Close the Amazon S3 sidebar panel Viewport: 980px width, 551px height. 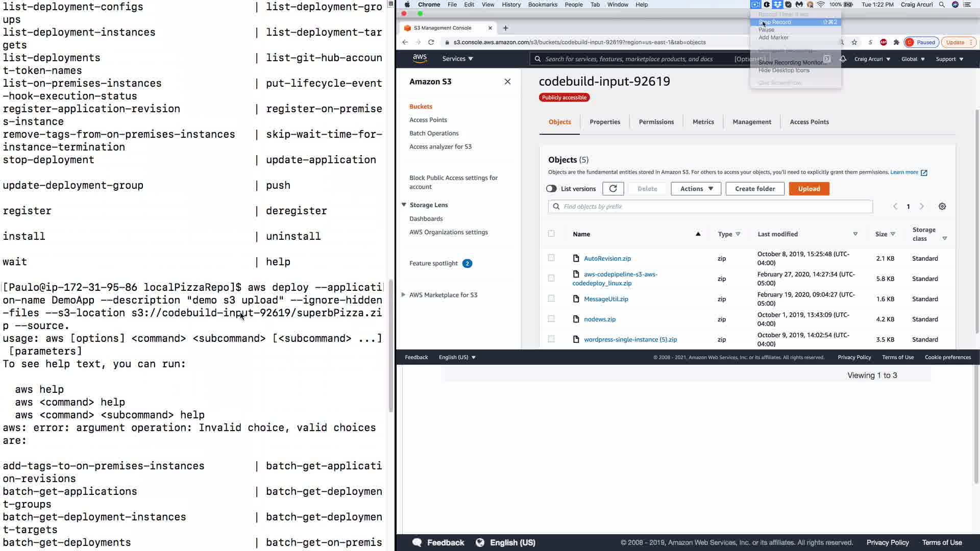[x=507, y=82]
